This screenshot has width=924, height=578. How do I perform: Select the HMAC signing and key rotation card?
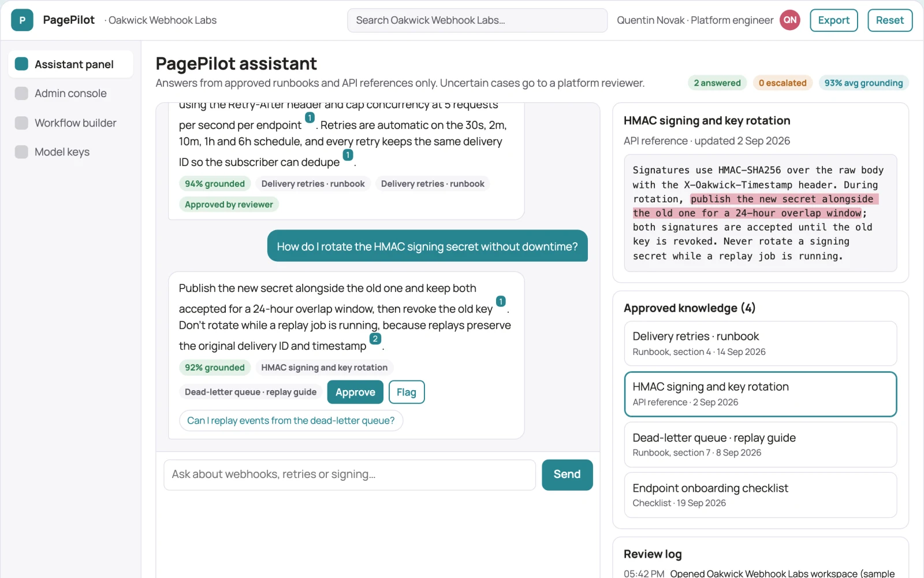pyautogui.click(x=760, y=394)
